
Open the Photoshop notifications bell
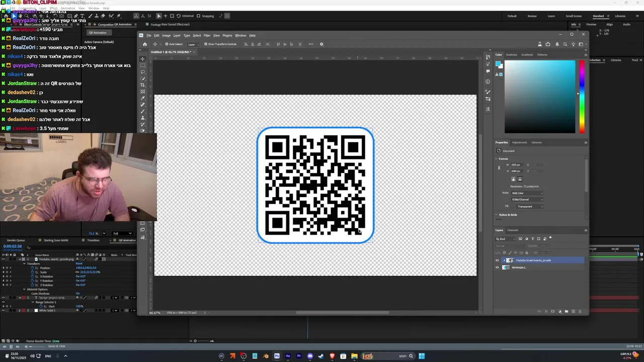click(x=557, y=44)
